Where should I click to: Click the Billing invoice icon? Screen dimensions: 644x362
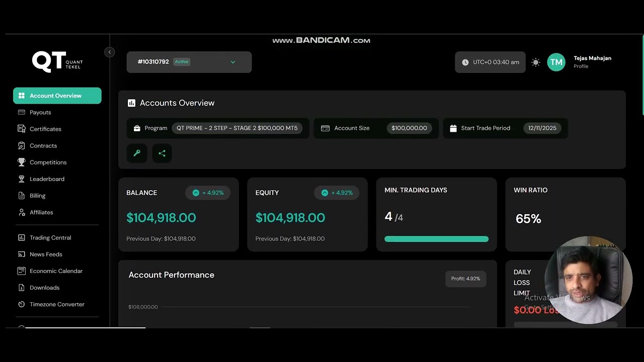point(22,196)
